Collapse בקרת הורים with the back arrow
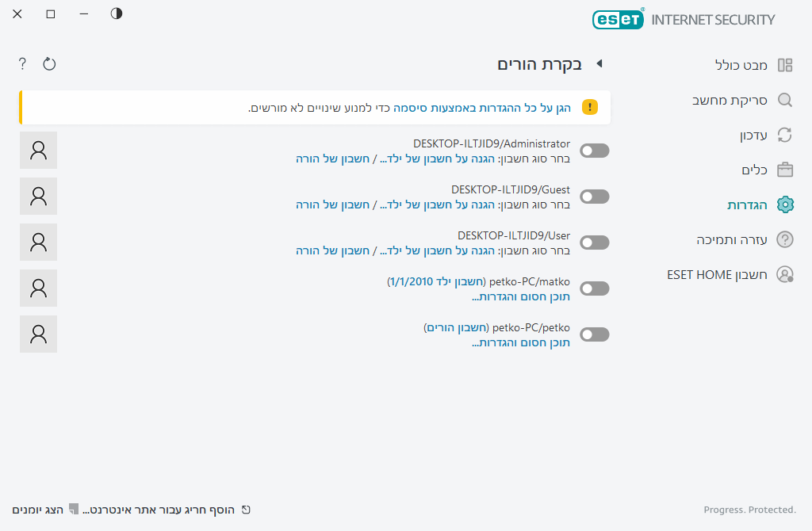 tap(600, 63)
